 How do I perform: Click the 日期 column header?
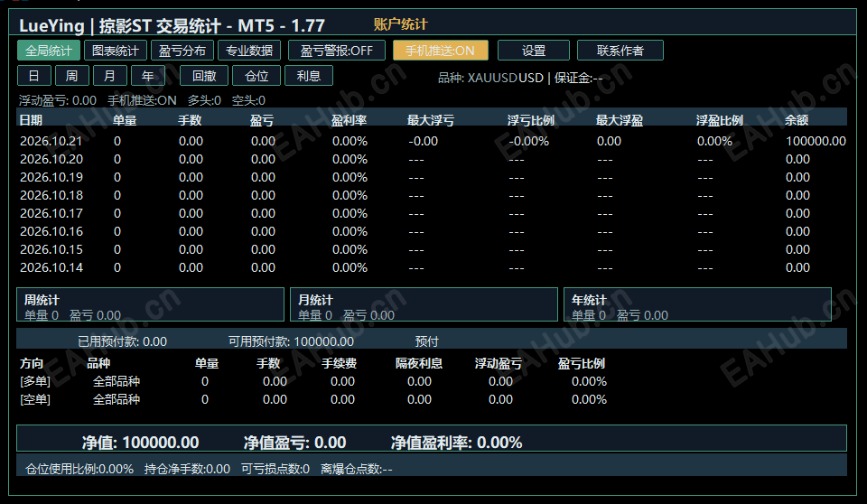31,120
